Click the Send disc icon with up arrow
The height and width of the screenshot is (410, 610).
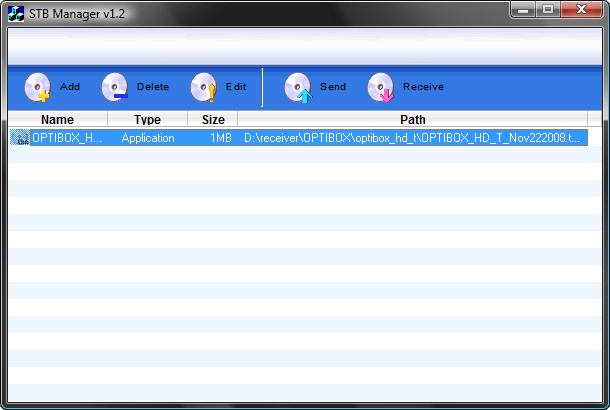pos(298,88)
